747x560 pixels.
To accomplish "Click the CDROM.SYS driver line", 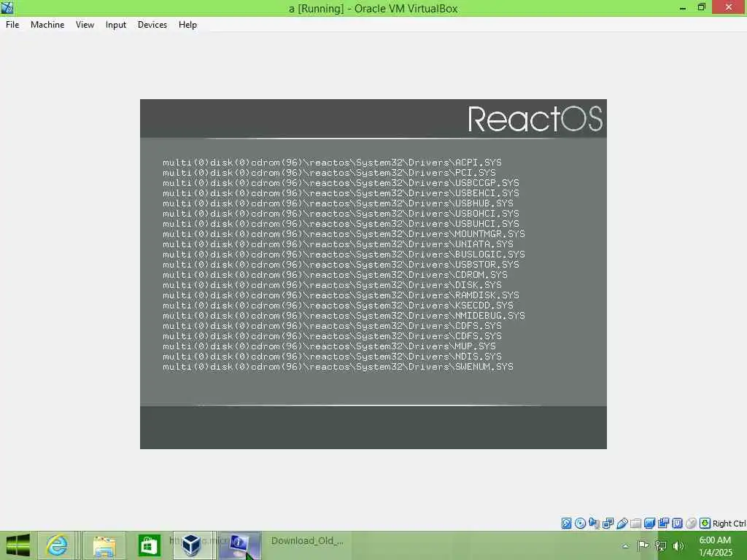I will (335, 275).
